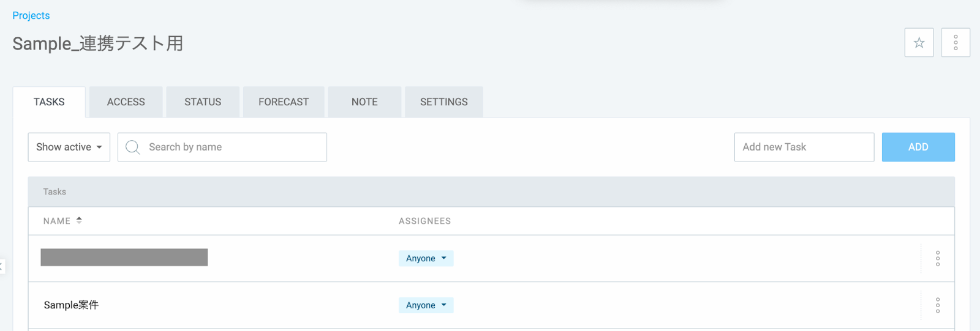Switch to the STATUS tab

tap(203, 102)
